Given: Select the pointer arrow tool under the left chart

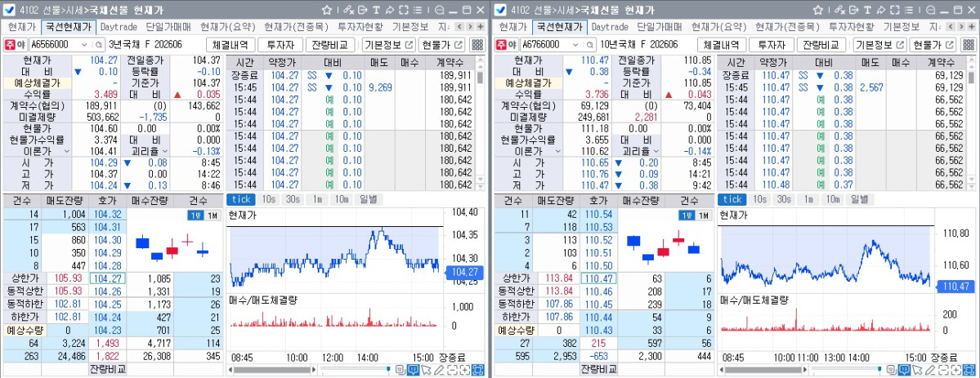Looking at the screenshot, I should pyautogui.click(x=427, y=370).
